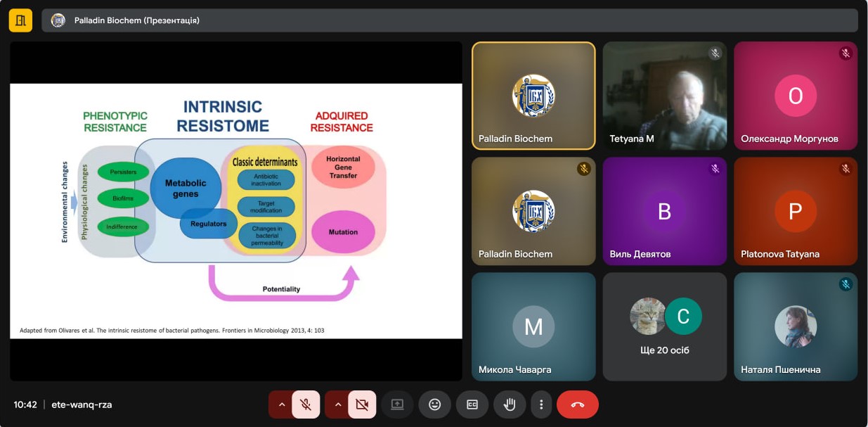Turn on the camera
868x427 pixels.
pyautogui.click(x=362, y=404)
